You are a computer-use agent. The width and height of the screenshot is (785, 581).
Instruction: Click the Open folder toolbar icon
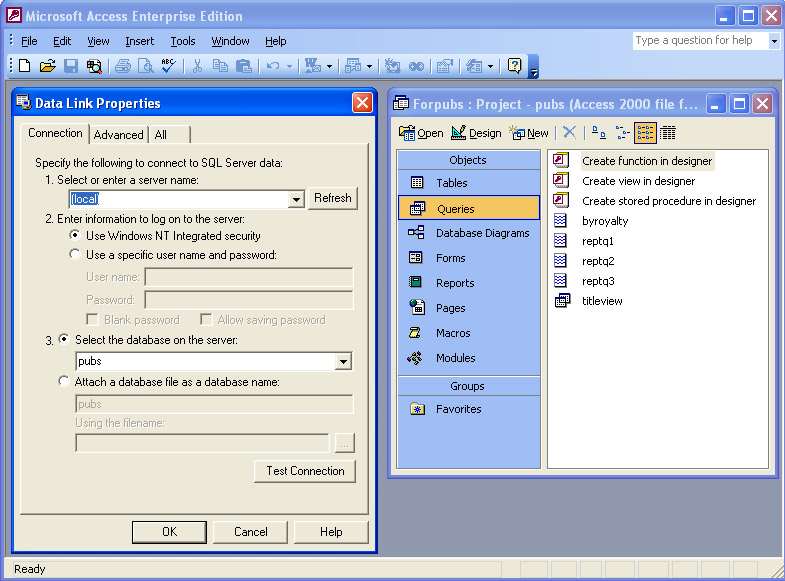[x=47, y=66]
